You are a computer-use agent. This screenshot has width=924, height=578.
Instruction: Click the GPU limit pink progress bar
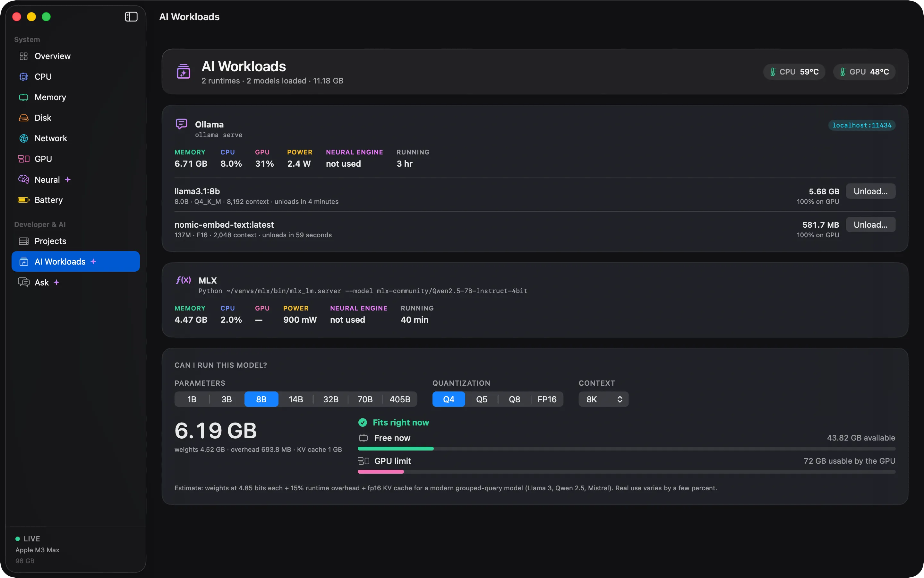click(x=381, y=472)
